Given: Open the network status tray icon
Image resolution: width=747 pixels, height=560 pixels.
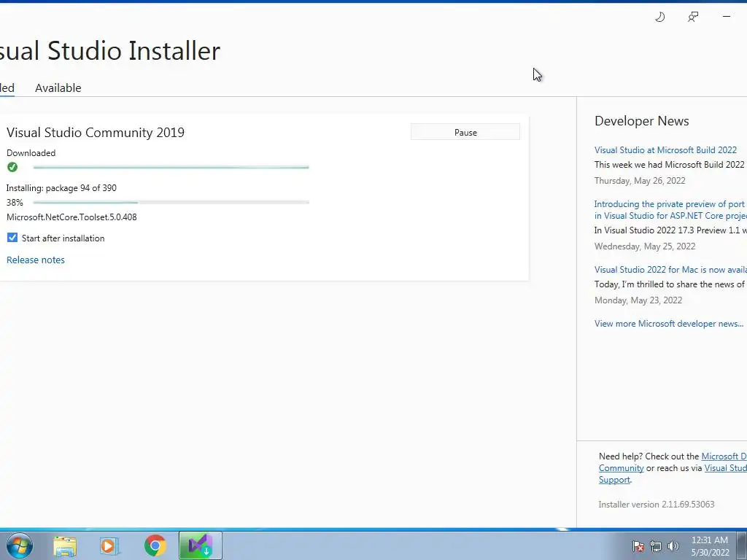Looking at the screenshot, I should pyautogui.click(x=656, y=547).
